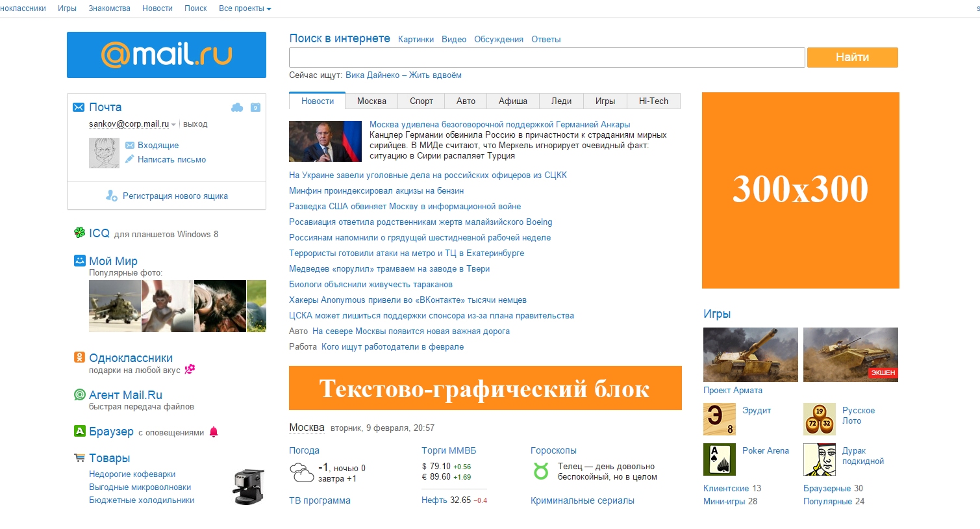Switch to the Афиша tab

(513, 101)
